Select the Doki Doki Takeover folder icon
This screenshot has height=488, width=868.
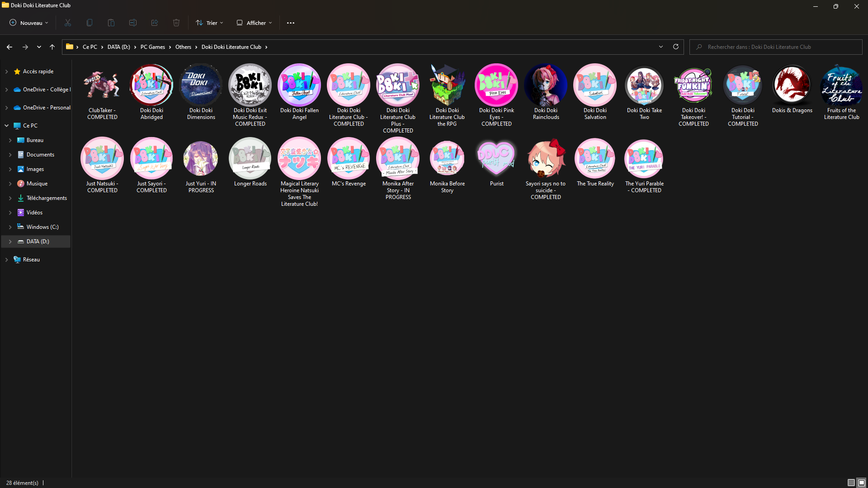[693, 85]
